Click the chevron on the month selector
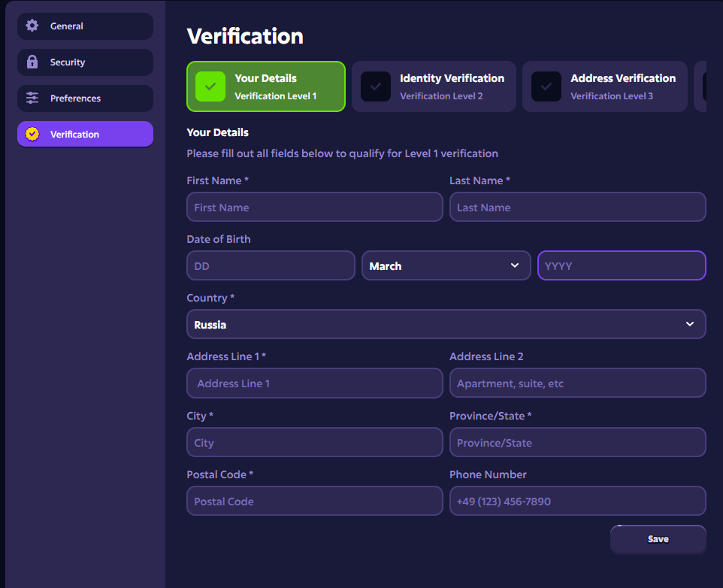This screenshot has width=723, height=588. coord(515,265)
